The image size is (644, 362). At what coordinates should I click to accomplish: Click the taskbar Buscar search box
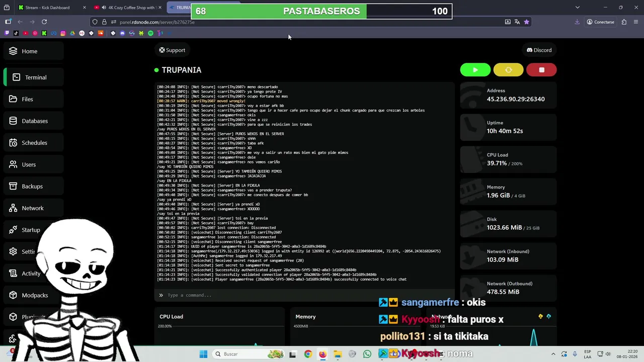(x=249, y=354)
